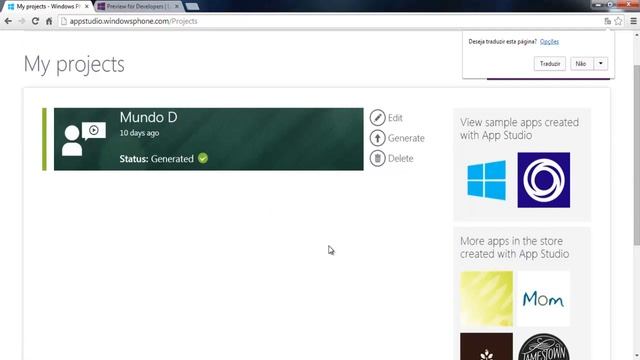Open the blue spiral sample app

(x=544, y=180)
